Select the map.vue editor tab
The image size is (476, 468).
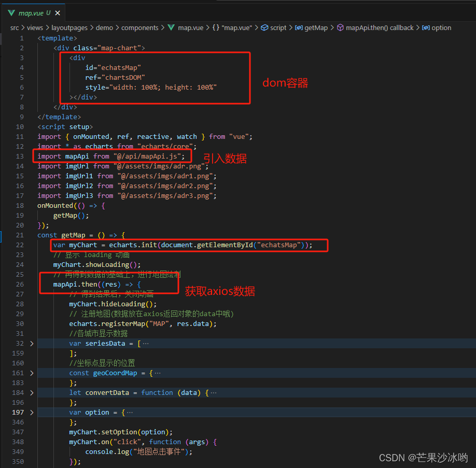34,13
